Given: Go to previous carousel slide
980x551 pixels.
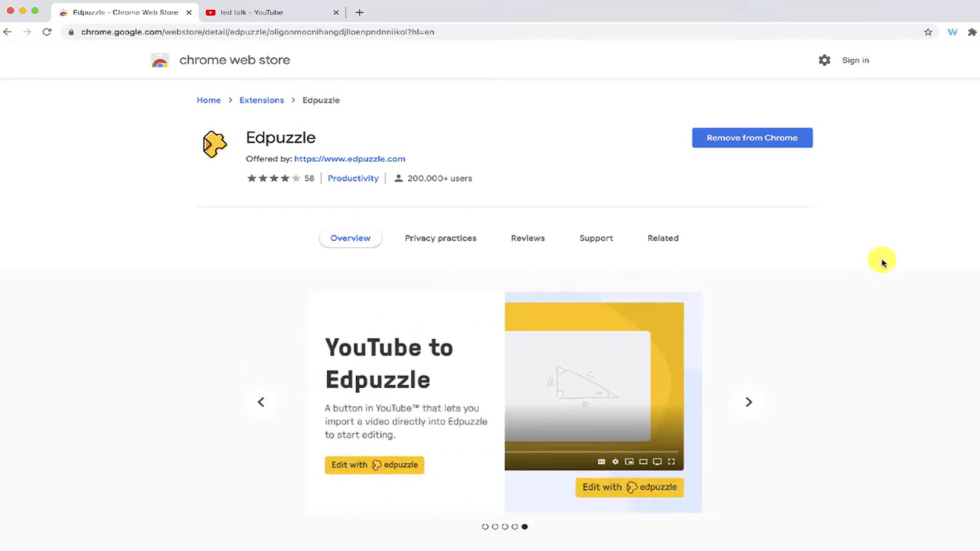Looking at the screenshot, I should (x=261, y=402).
